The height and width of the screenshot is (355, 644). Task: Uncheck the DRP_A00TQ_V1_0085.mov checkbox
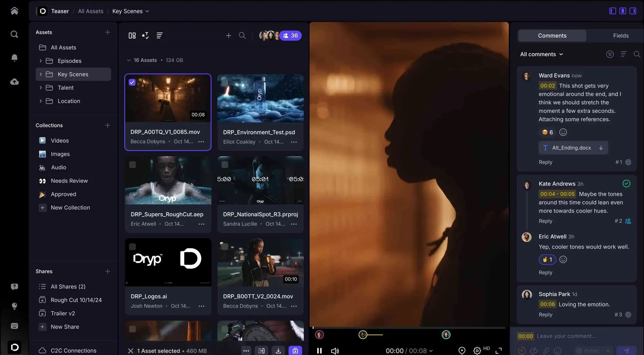click(x=132, y=82)
